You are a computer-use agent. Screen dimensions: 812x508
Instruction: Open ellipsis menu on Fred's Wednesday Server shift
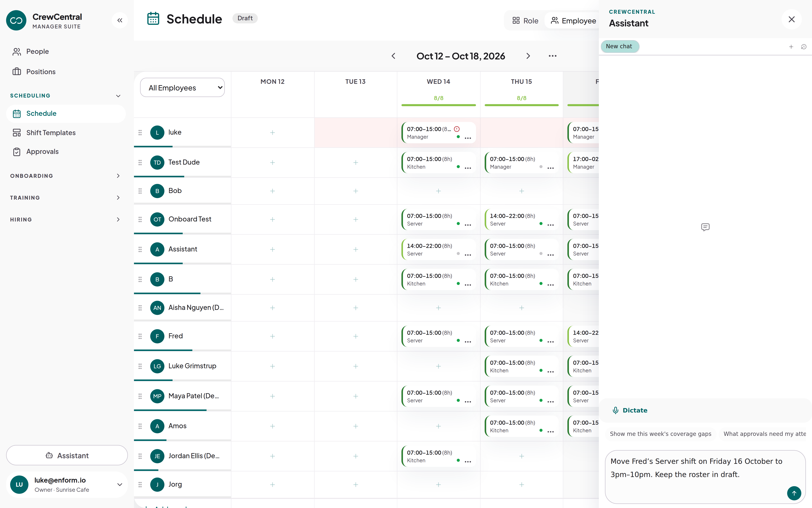468,342
